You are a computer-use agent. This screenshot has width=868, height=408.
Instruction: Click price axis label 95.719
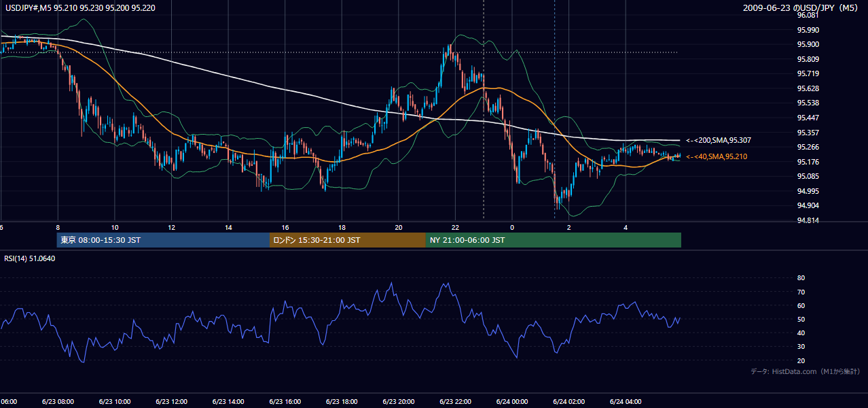point(810,73)
